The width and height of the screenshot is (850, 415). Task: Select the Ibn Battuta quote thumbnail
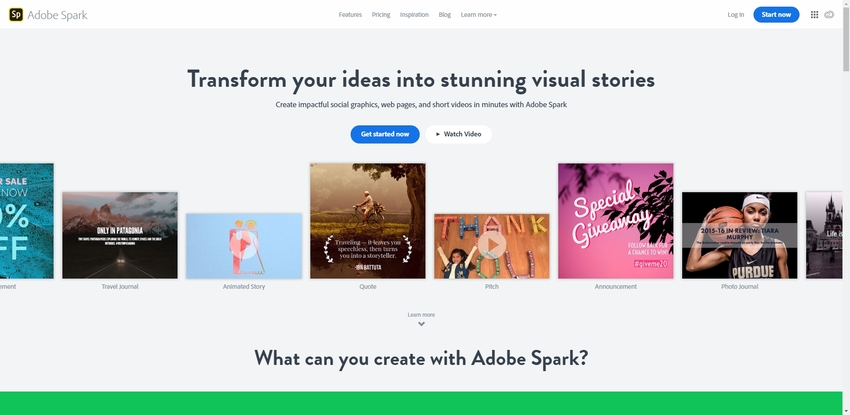[368, 221]
